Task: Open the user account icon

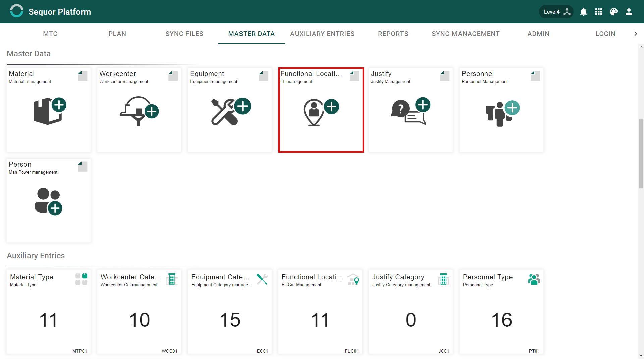Action: click(629, 12)
